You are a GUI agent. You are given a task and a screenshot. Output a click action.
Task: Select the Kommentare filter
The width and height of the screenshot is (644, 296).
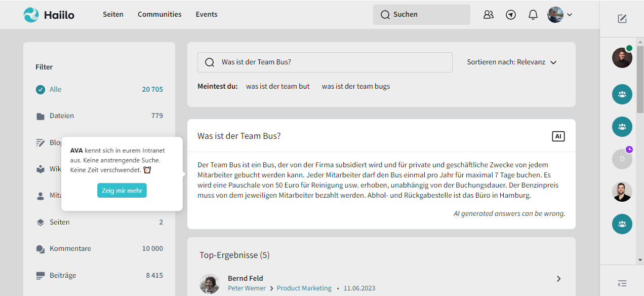(x=99, y=249)
